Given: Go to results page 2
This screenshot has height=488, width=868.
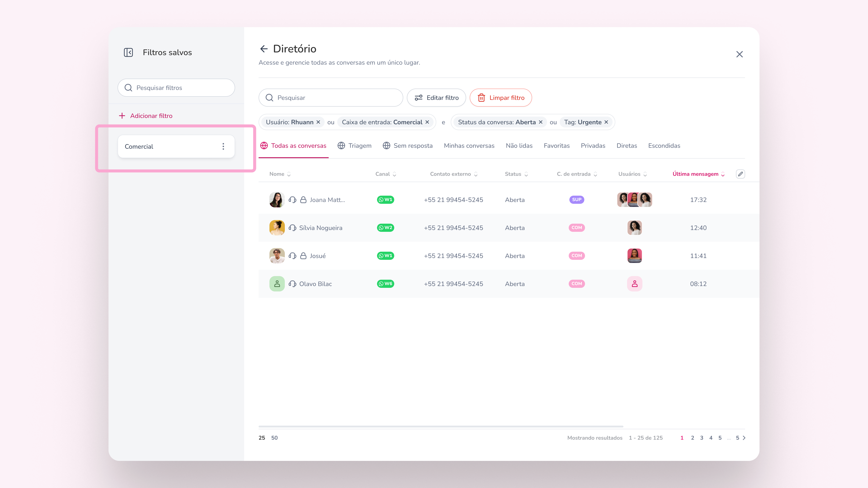Looking at the screenshot, I should (x=692, y=438).
